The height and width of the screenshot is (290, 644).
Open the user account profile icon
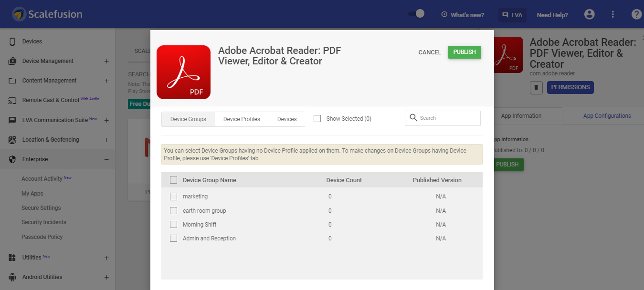(x=590, y=14)
